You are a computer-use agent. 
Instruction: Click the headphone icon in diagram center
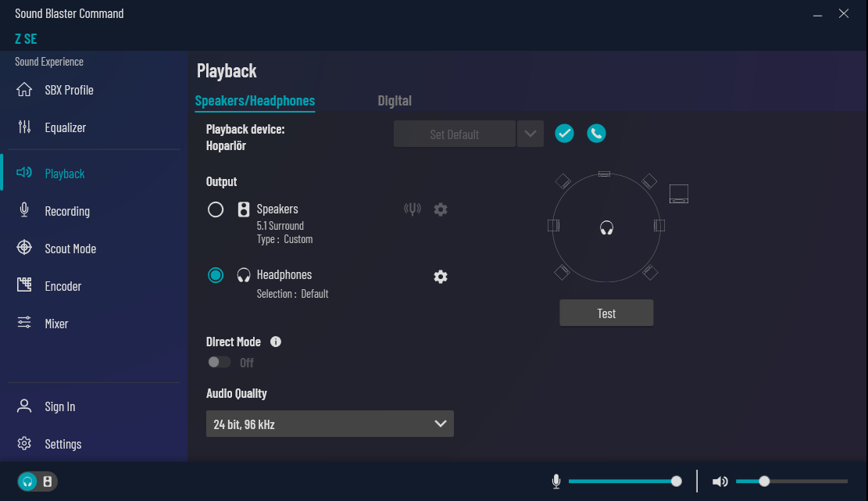click(607, 227)
